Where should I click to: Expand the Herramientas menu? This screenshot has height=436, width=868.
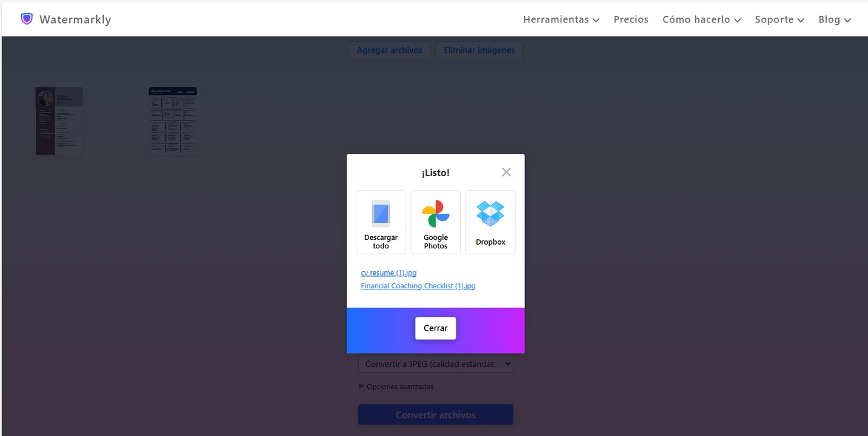click(561, 19)
